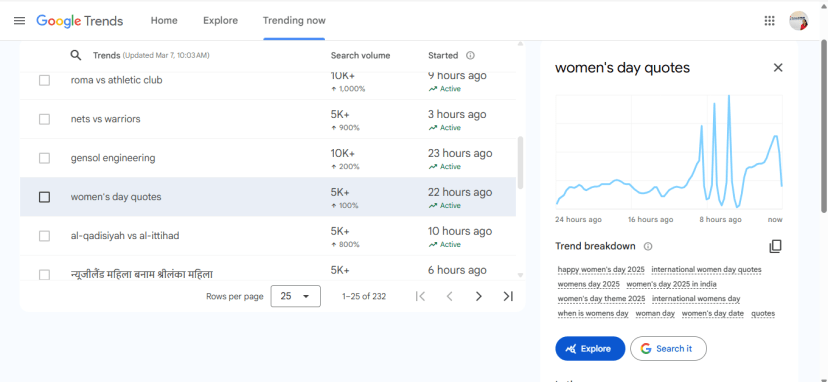This screenshot has height=382, width=828.
Task: Click the Search it button
Action: 668,349
